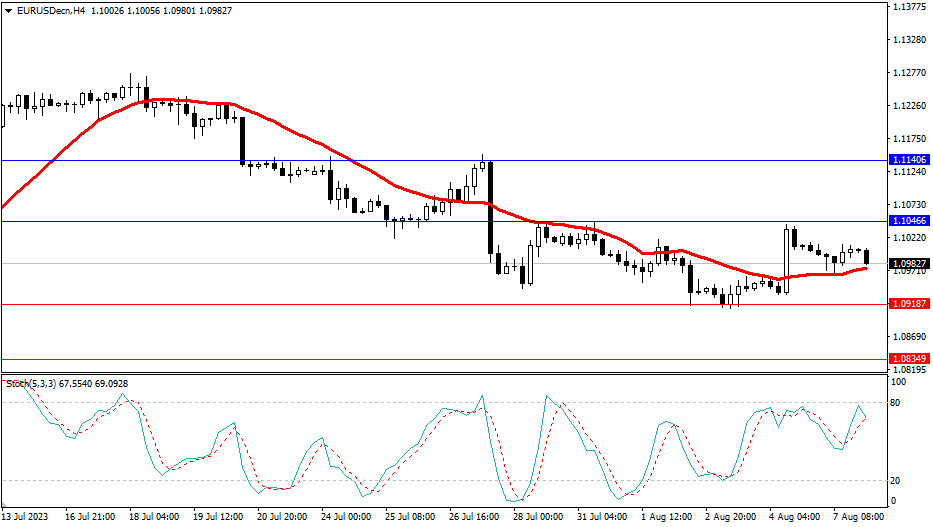This screenshot has width=933, height=527.
Task: Select the red horizontal line at 1.09187
Action: pyautogui.click(x=400, y=304)
